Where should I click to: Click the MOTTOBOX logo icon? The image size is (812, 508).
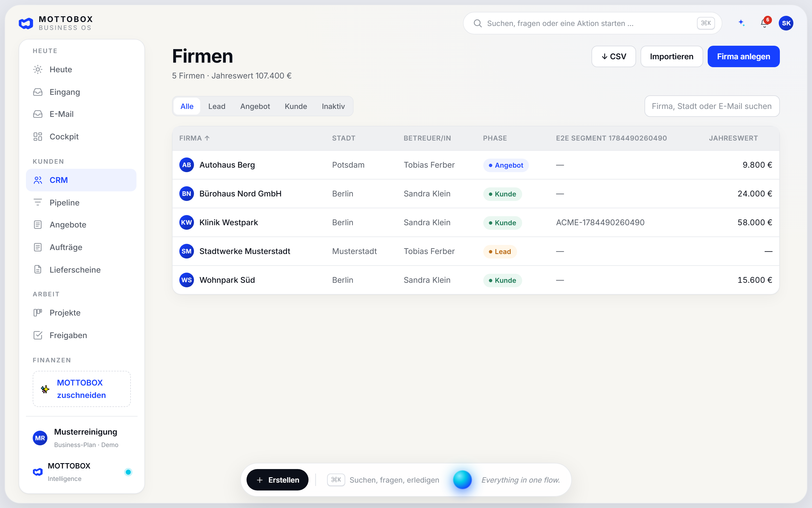pos(26,23)
